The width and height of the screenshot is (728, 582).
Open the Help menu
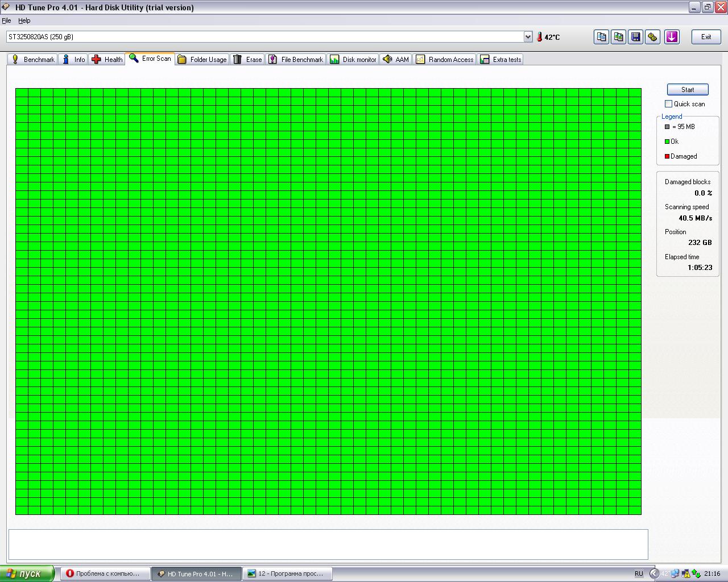24,20
